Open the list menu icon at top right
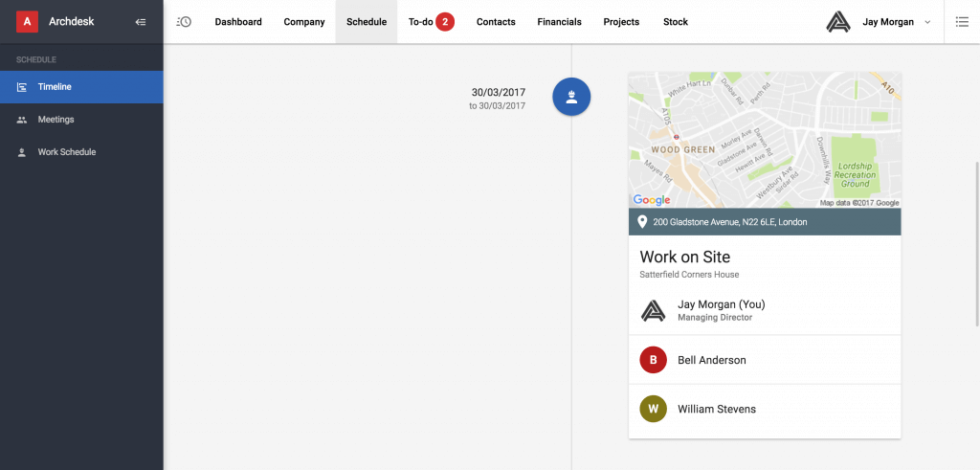 click(962, 22)
